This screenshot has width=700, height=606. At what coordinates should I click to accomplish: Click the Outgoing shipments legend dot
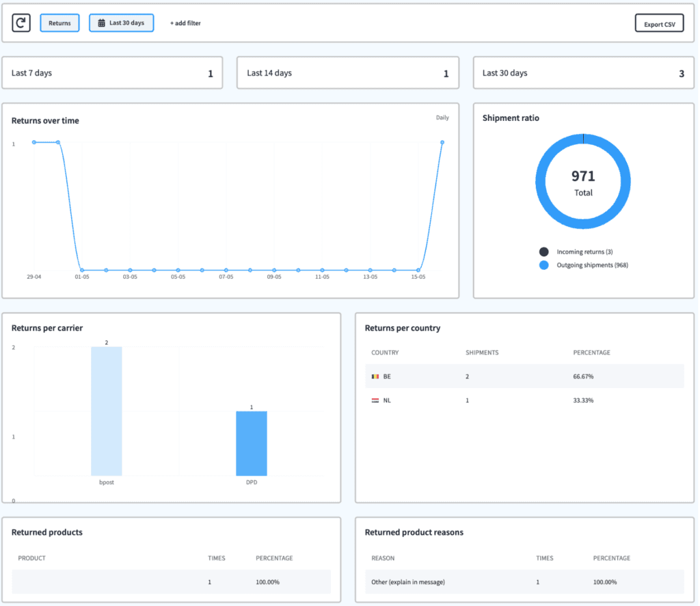pyautogui.click(x=545, y=264)
